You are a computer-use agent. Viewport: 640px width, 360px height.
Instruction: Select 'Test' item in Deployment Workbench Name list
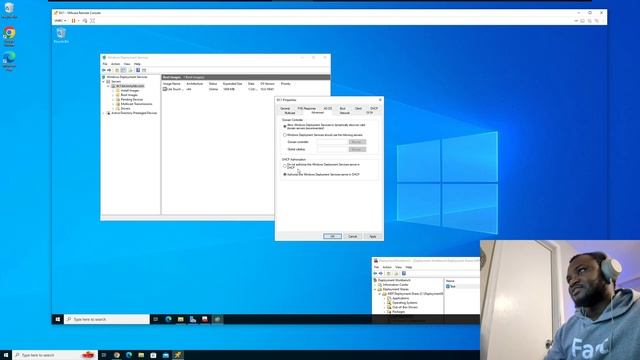[451, 287]
